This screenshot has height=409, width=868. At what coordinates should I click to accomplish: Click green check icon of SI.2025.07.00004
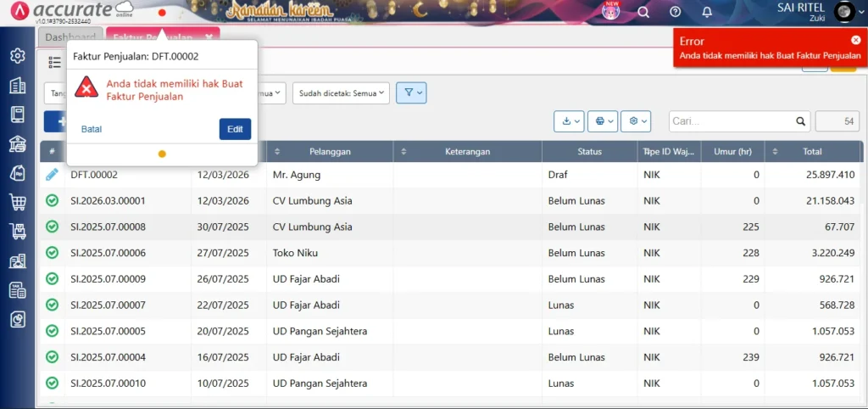pos(52,357)
